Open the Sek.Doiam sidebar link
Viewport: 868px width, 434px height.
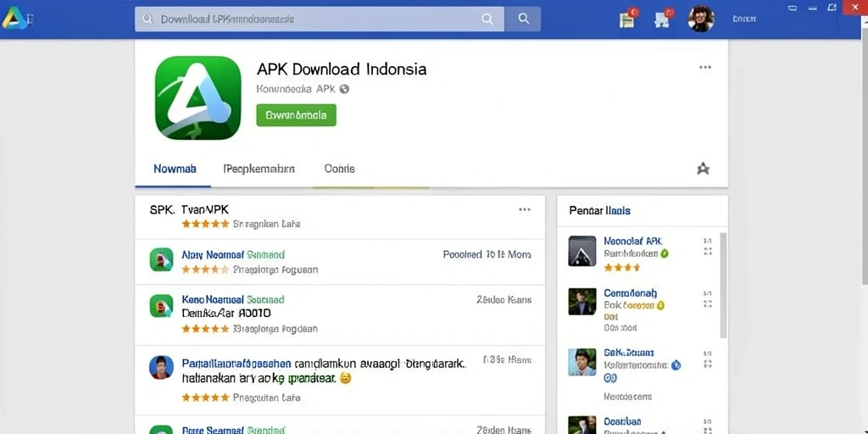pyautogui.click(x=630, y=353)
